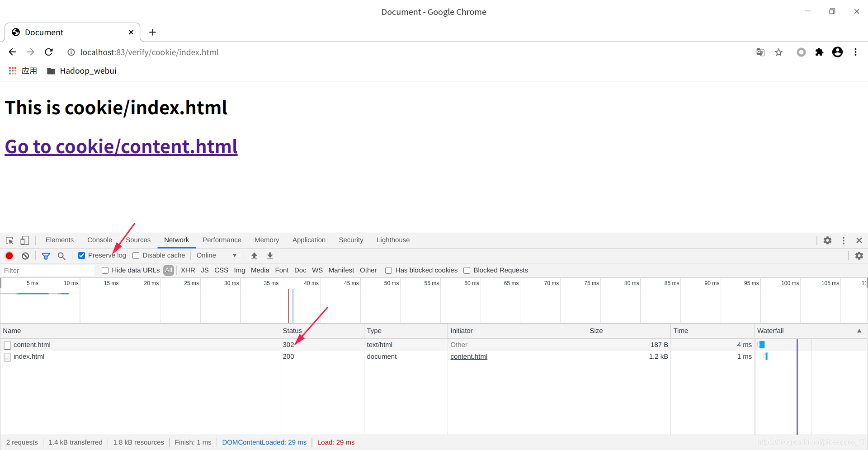Click the content.html initiator link
The image size is (868, 450).
pos(469,356)
